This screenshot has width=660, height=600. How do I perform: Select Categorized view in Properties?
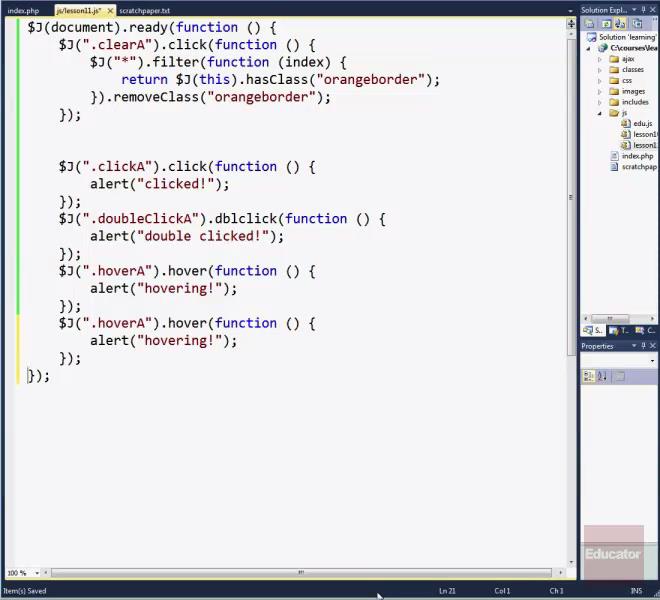coord(588,376)
